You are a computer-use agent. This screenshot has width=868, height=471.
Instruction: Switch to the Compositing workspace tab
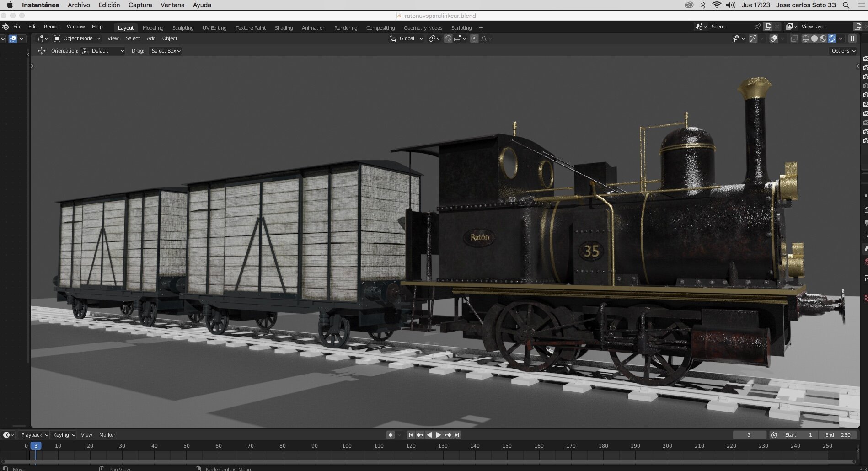click(380, 28)
